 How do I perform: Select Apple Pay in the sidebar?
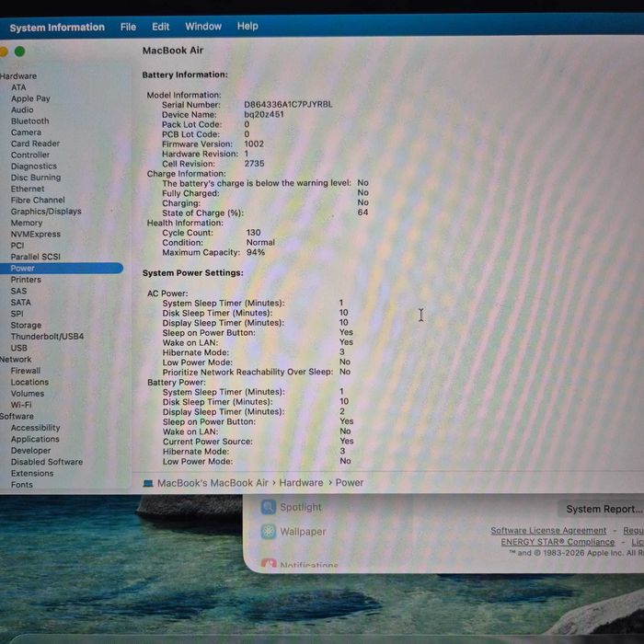pos(30,98)
